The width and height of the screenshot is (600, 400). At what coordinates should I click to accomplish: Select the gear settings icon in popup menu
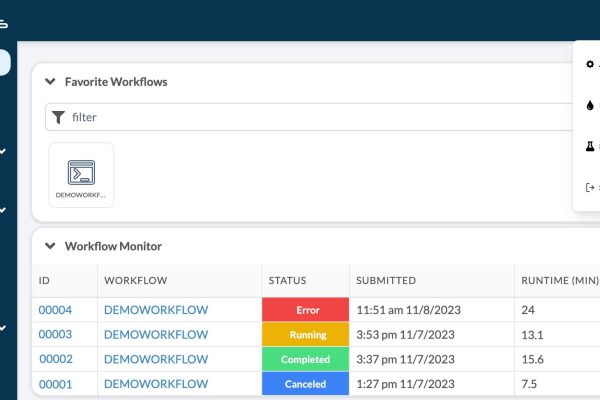pos(590,64)
